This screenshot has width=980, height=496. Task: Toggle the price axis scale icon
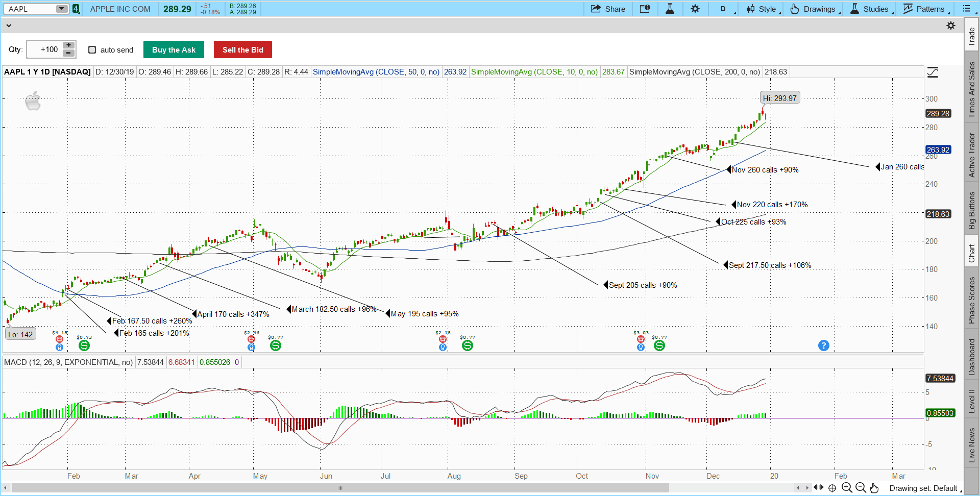[933, 72]
